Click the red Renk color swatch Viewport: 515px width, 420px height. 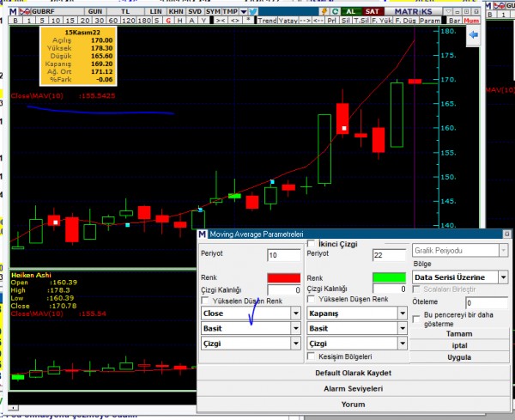coord(284,278)
